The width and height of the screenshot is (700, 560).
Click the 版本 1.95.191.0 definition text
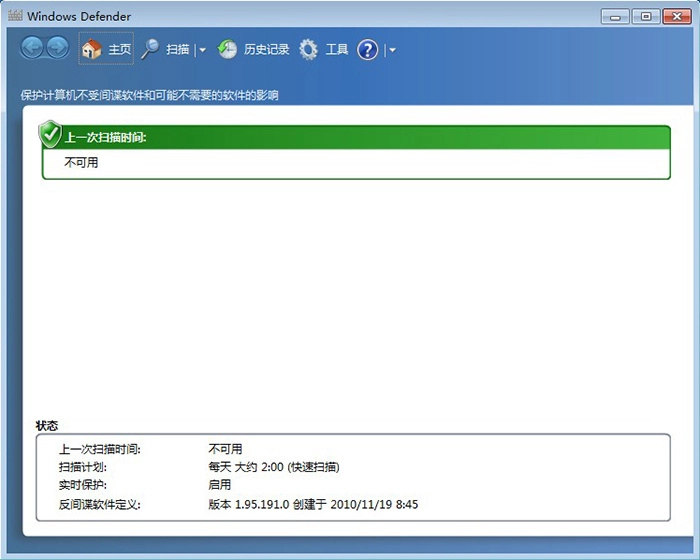pyautogui.click(x=313, y=505)
